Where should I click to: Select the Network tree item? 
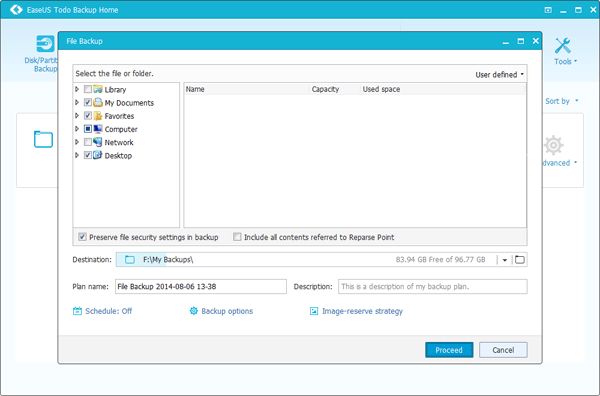click(x=119, y=142)
